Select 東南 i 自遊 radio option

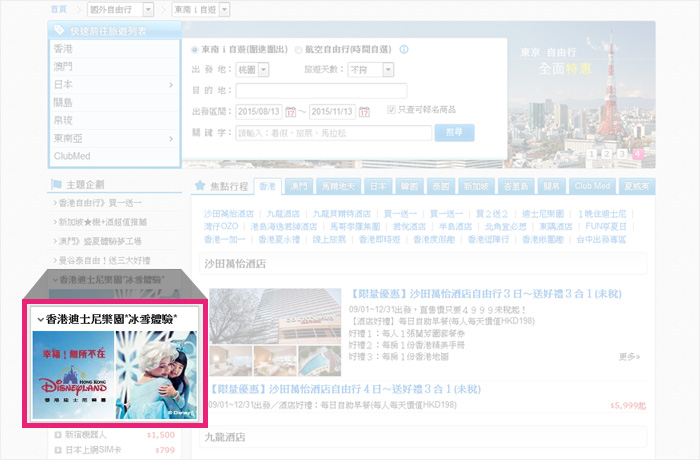click(195, 49)
